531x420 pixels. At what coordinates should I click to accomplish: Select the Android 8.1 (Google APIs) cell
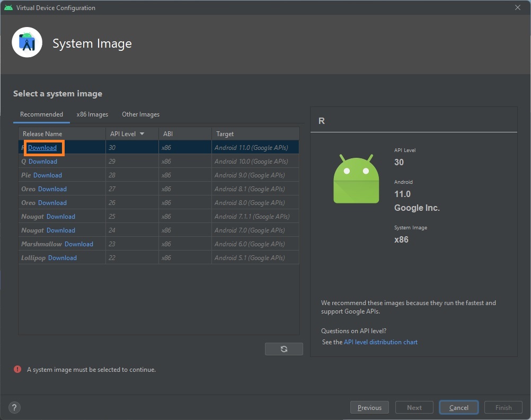pos(255,189)
